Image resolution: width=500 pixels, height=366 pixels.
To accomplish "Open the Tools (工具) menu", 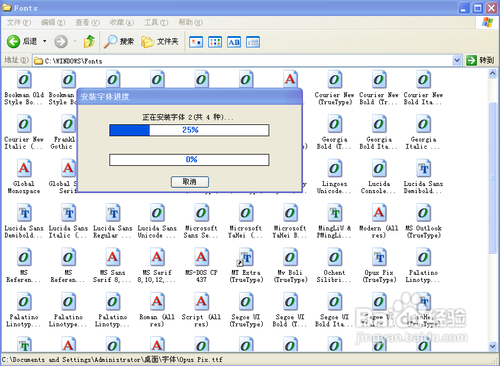I will click(156, 22).
